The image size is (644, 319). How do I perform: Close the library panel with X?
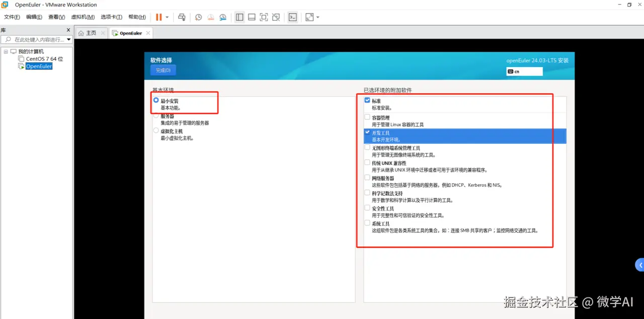coord(68,30)
